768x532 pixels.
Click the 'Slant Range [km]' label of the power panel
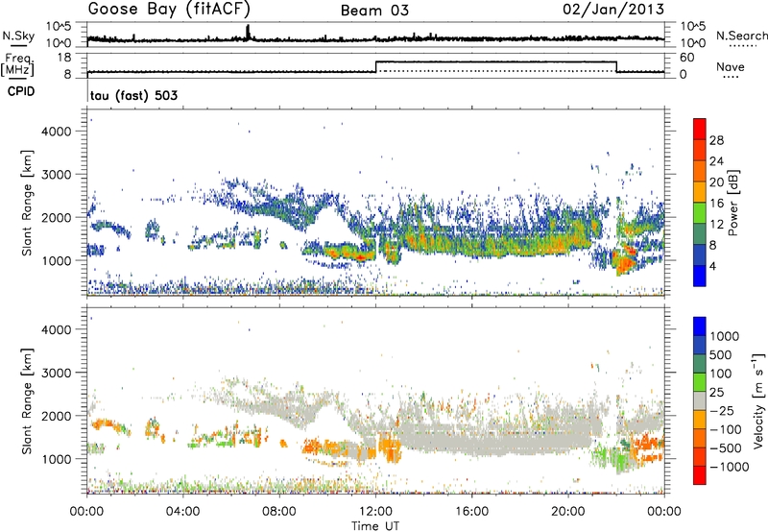[27, 203]
